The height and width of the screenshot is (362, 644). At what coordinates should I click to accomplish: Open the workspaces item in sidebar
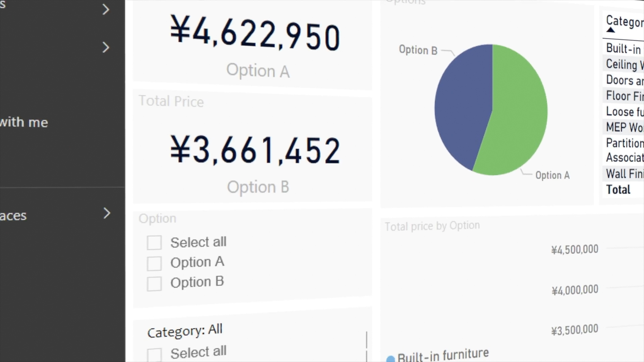click(13, 216)
